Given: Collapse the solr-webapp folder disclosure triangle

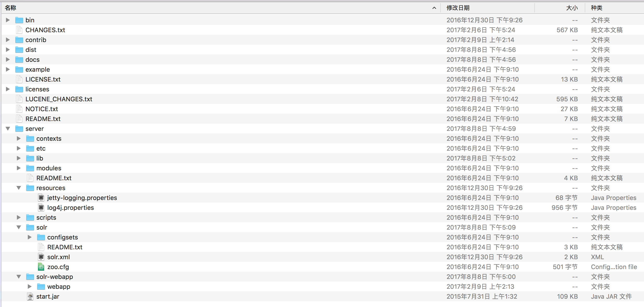Looking at the screenshot, I should pos(19,277).
